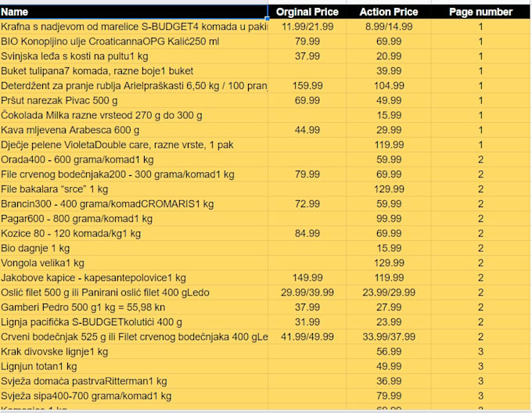532x413 pixels.
Task: Select the Gamberi Pedro 500 g cell
Action: (134, 307)
